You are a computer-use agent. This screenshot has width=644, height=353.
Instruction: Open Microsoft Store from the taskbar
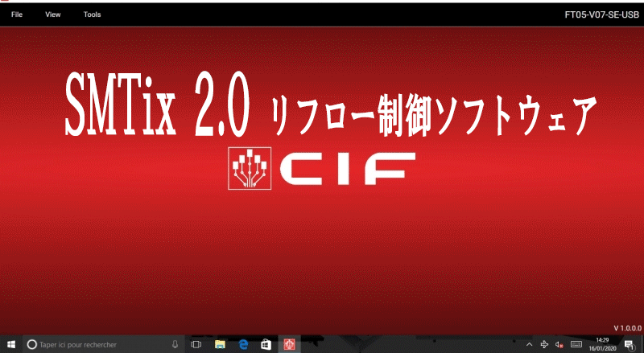point(266,344)
